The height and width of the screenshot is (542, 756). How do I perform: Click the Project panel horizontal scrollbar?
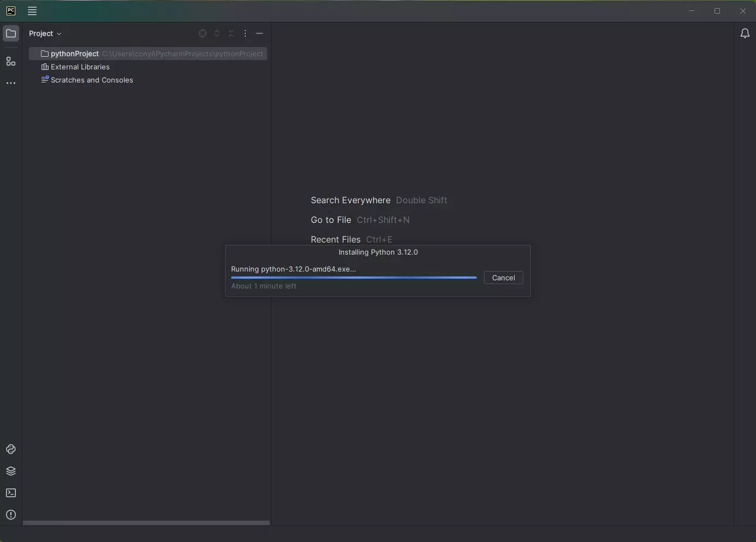coord(146,523)
